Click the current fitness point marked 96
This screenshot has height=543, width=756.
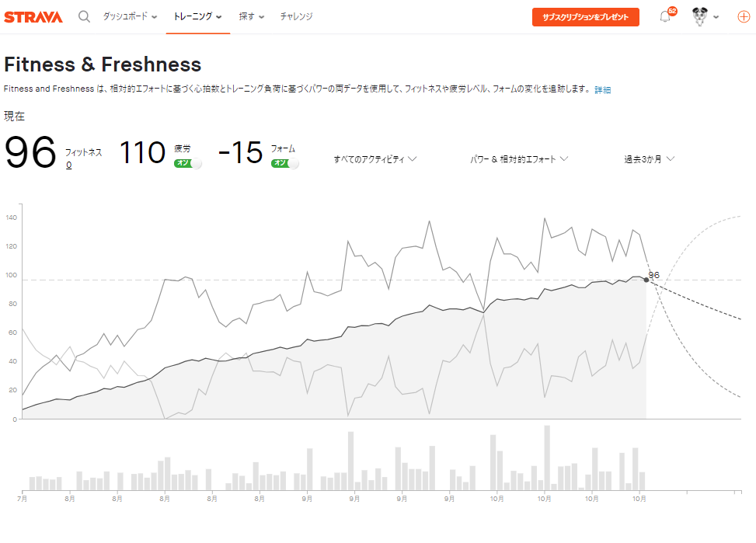(646, 280)
